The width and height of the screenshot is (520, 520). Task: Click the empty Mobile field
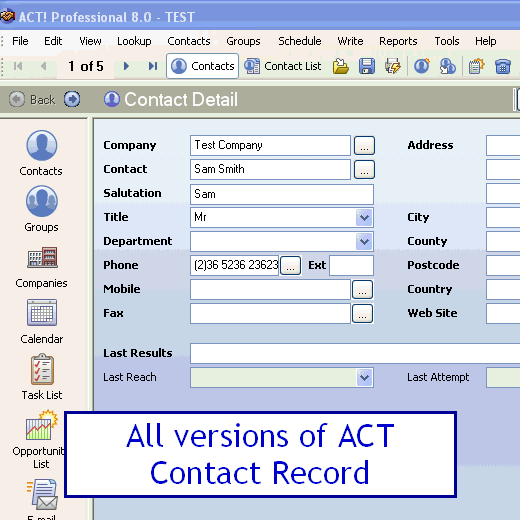tap(270, 289)
